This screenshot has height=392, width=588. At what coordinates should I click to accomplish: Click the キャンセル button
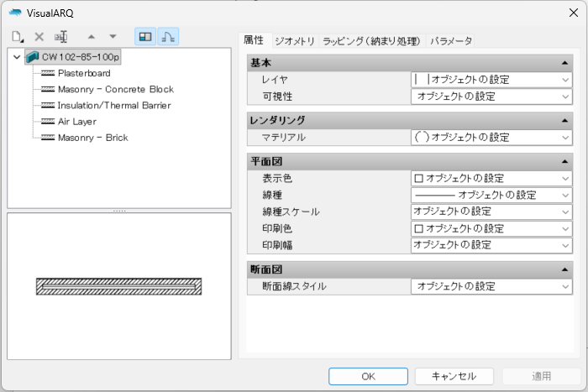click(454, 376)
